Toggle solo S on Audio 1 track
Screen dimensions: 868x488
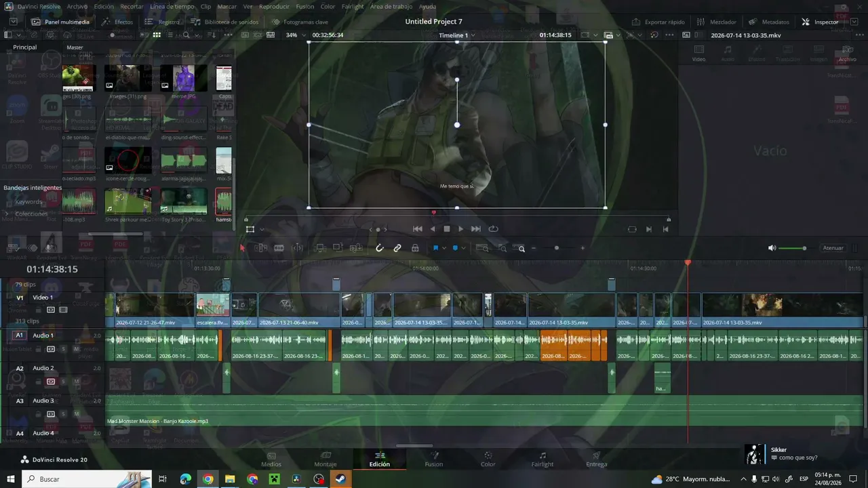[x=64, y=349]
